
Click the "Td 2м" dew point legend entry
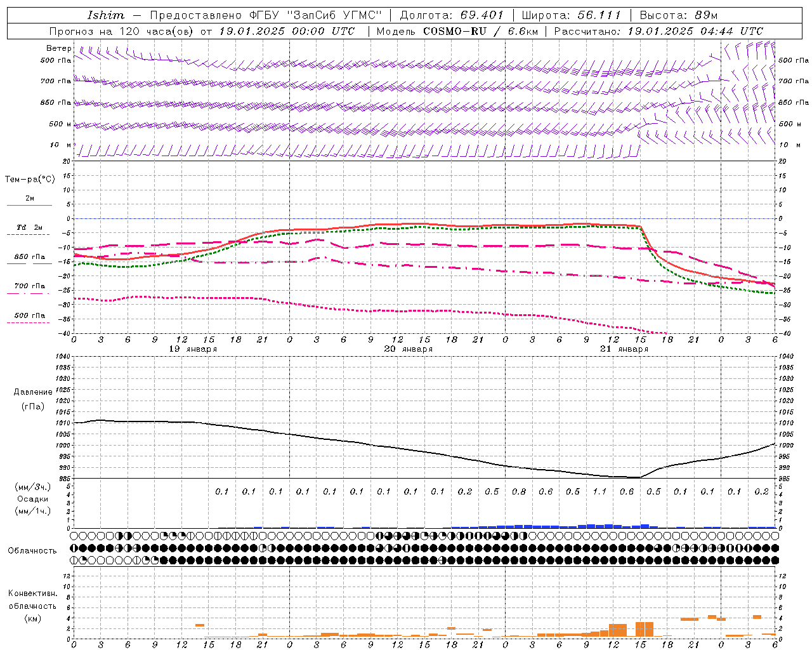[30, 227]
